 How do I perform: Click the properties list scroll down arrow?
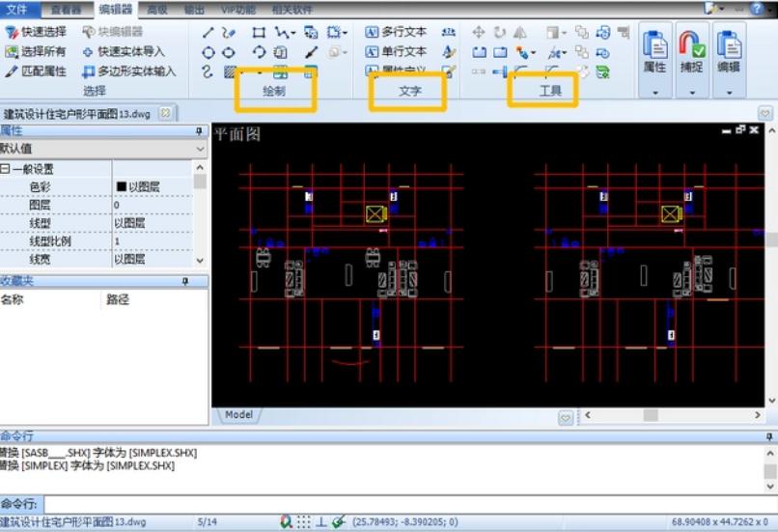(x=200, y=261)
